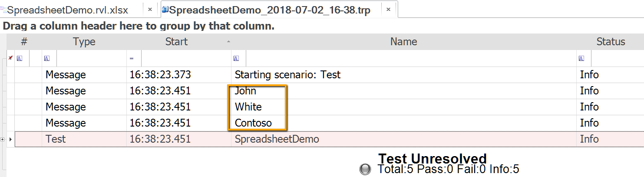Viewport: 644px width, 177px height.
Task: Select the SpreadsheetDemo_2018-07-02_16-38.trp tab
Action: pos(269,10)
